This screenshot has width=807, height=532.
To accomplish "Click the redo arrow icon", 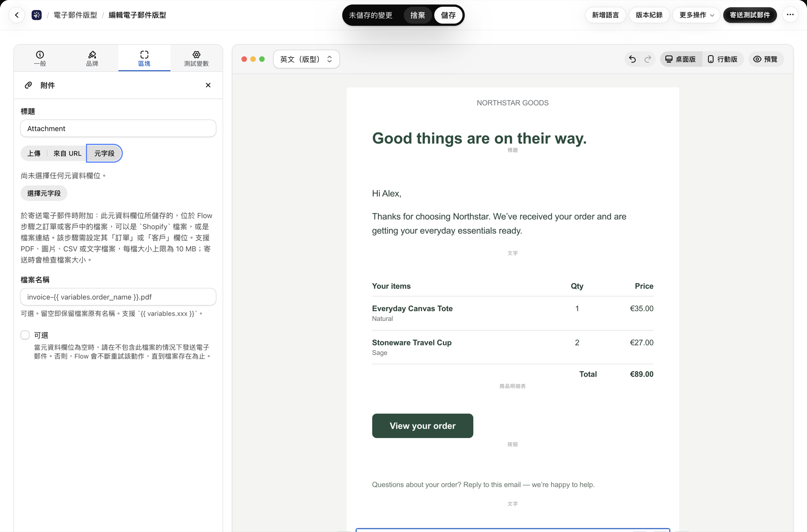I will pos(648,59).
